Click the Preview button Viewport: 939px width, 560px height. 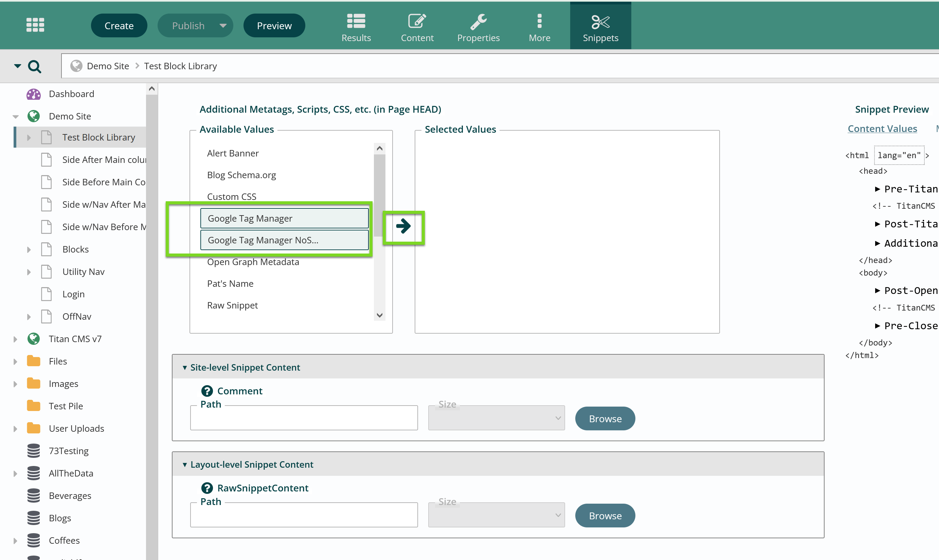274,26
